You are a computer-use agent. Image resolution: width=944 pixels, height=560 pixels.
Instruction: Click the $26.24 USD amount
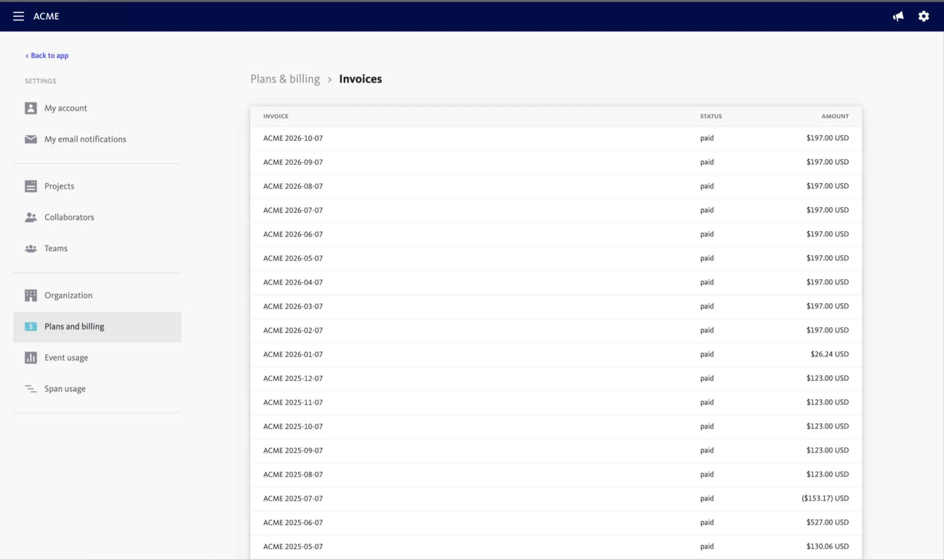click(829, 354)
